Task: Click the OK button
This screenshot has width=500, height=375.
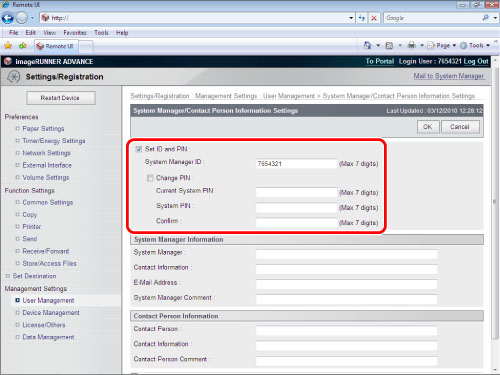Action: 428,127
